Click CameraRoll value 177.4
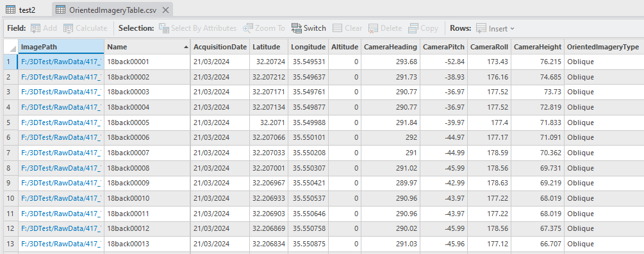Viewport: 644px width, 254px height. [x=489, y=123]
